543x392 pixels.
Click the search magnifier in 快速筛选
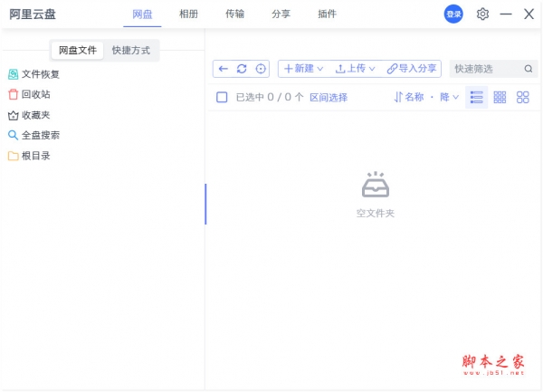(529, 69)
